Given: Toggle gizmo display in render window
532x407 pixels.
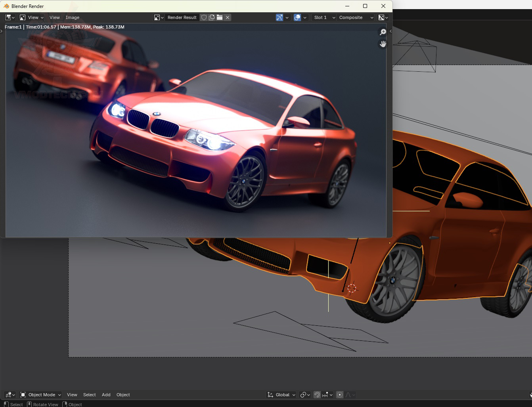Looking at the screenshot, I should [279, 17].
